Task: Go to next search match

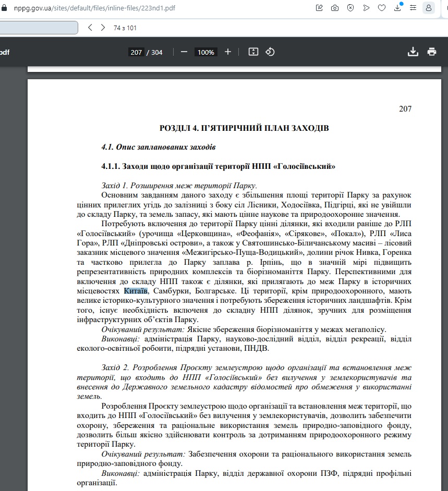Action: (x=103, y=28)
